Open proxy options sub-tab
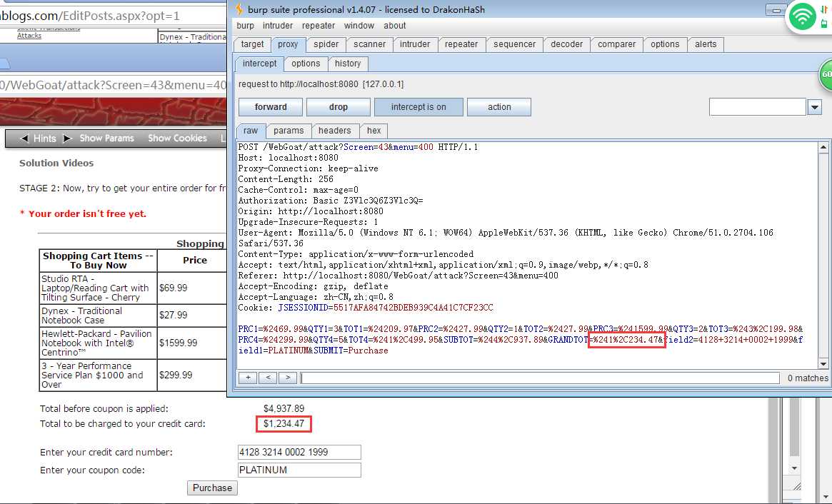Viewport: 832px width, 504px height. [x=306, y=63]
